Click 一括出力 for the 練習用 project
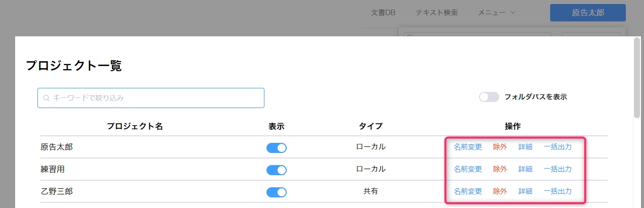Screen dimensions: 644x208 pos(558,169)
